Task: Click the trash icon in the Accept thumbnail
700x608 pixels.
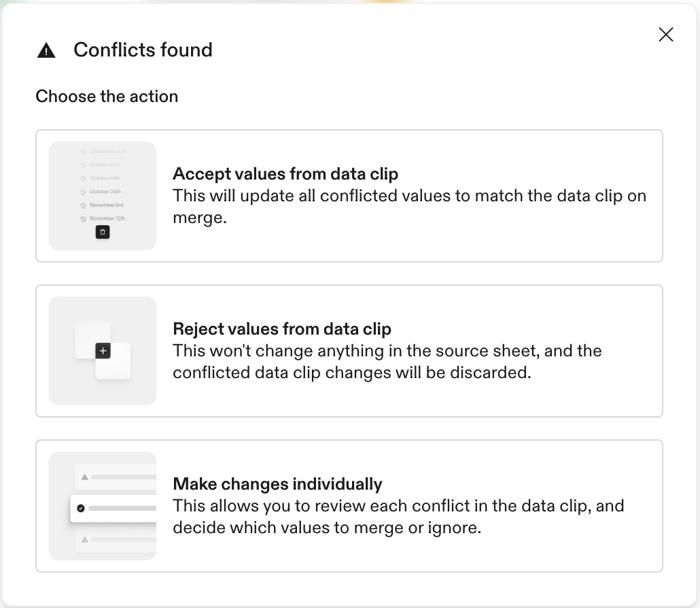Action: pyautogui.click(x=103, y=232)
